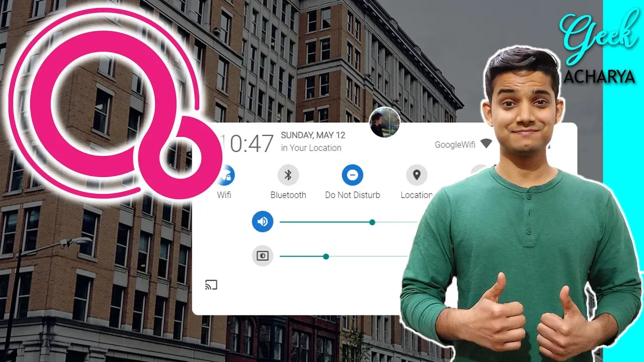Click the wifi signal icon beside GoogleWifi
Viewport: 644px width, 362px height.
(486, 144)
